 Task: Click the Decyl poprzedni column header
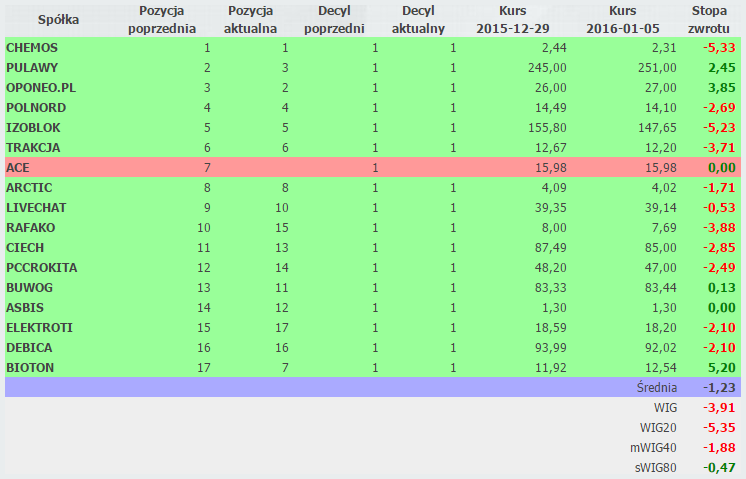click(x=334, y=19)
